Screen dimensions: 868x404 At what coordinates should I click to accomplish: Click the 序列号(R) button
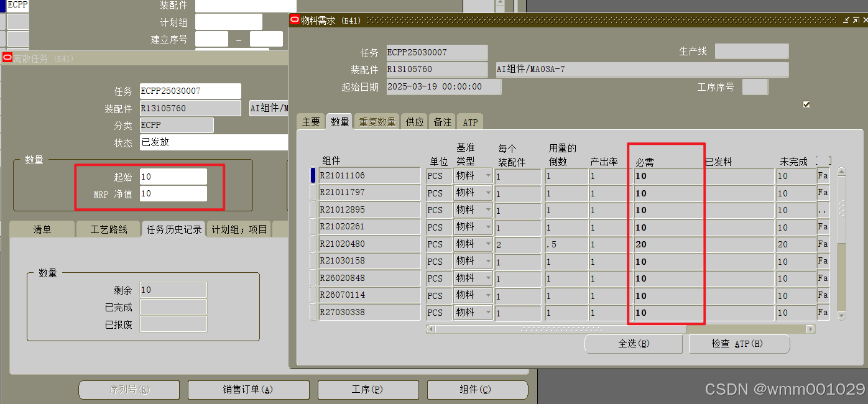129,390
